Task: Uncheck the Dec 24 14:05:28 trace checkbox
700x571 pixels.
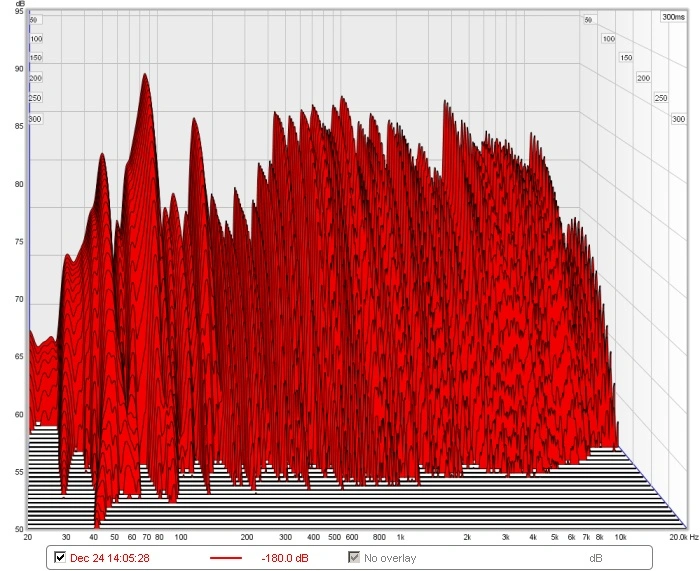Action: [x=59, y=557]
